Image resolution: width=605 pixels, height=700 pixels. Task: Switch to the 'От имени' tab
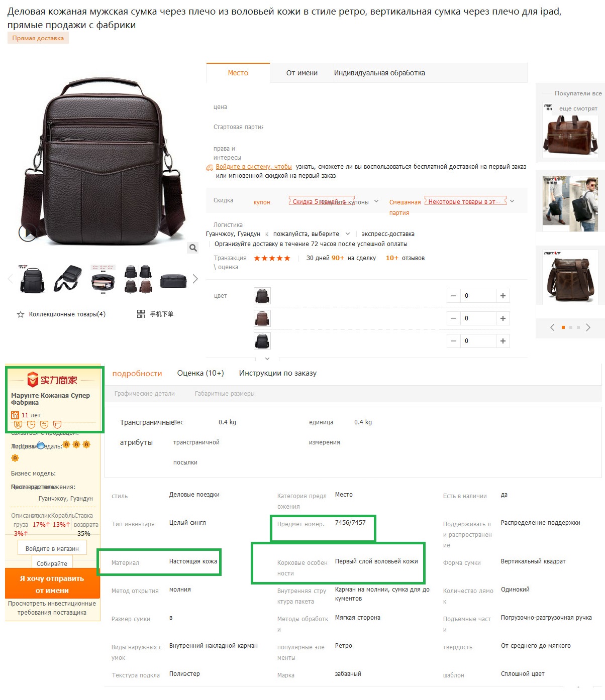click(302, 73)
